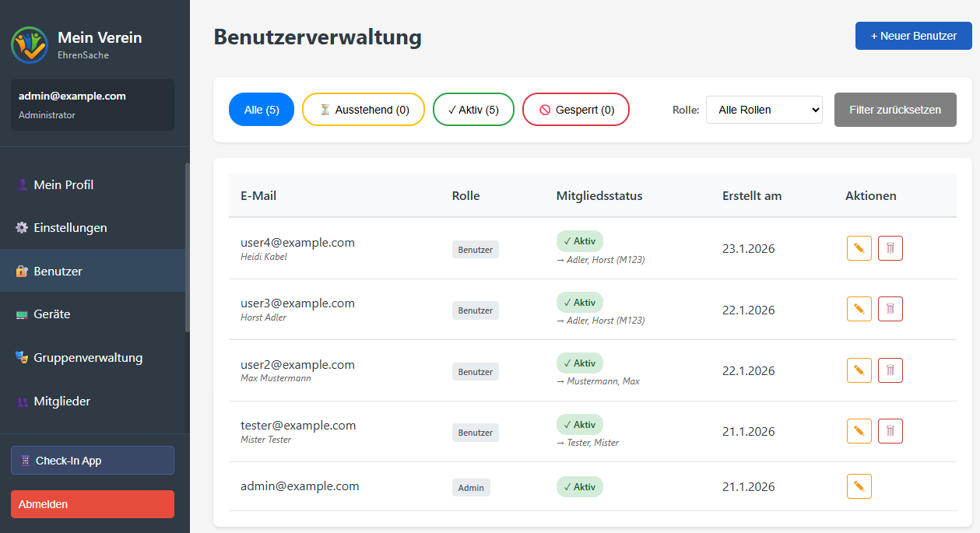Filter by Aktiv (5) status
The image size is (980, 533).
click(x=473, y=110)
